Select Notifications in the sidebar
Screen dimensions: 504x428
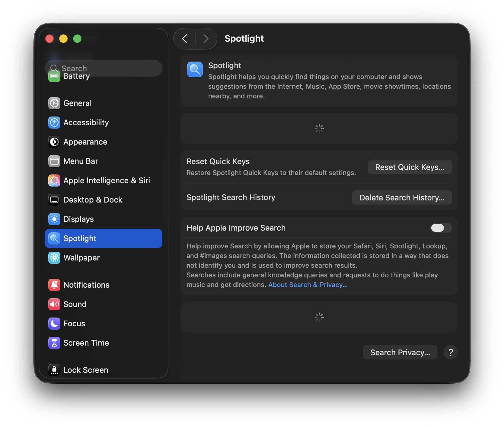point(104,285)
